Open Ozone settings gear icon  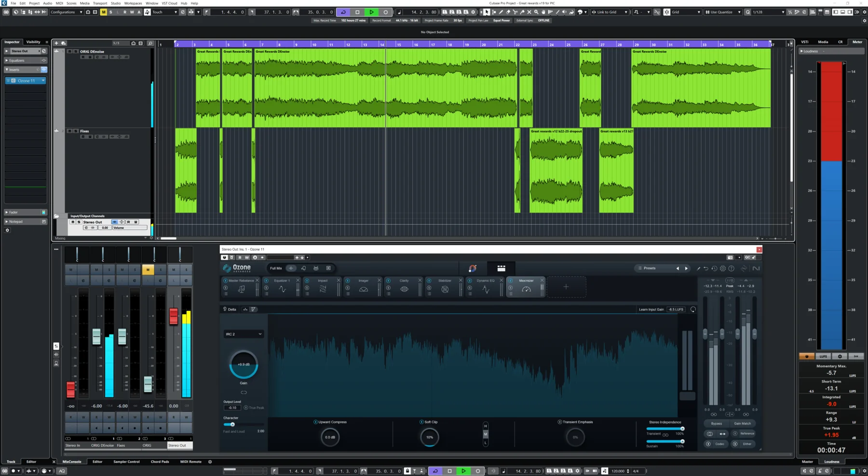coord(723,268)
